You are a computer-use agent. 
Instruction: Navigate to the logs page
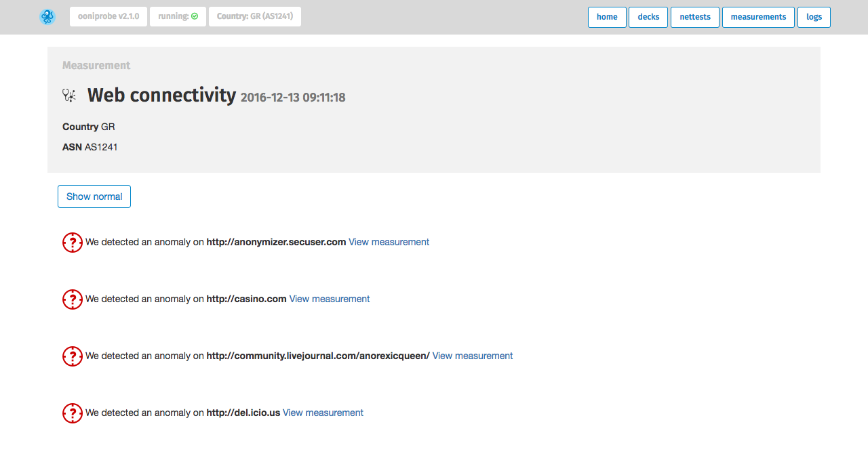click(x=814, y=17)
